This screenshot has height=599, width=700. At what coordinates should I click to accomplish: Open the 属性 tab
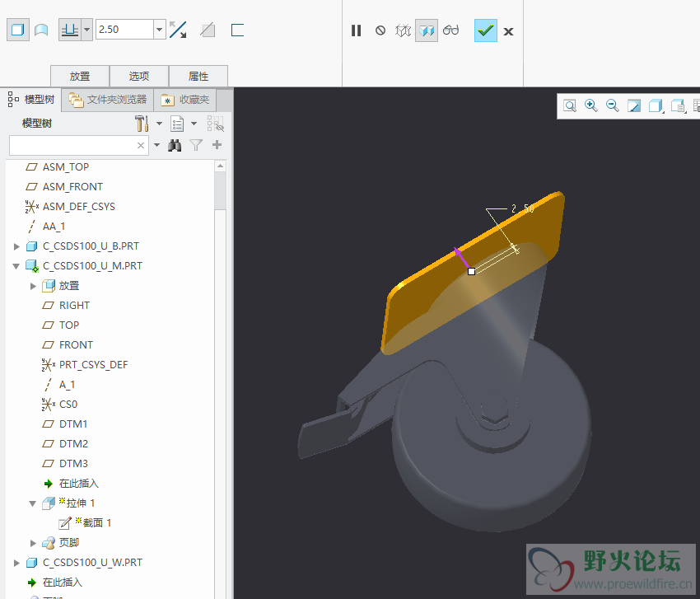[x=198, y=76]
